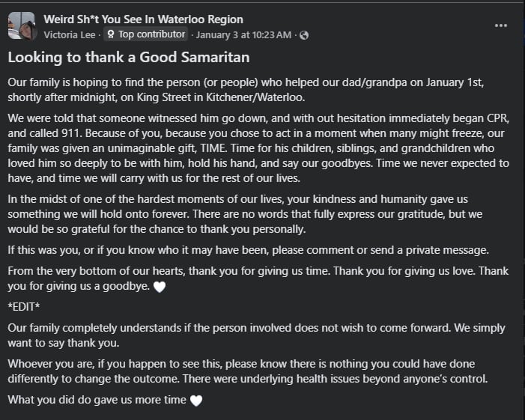
Task: Click the globe public-audience icon
Action: [x=304, y=35]
